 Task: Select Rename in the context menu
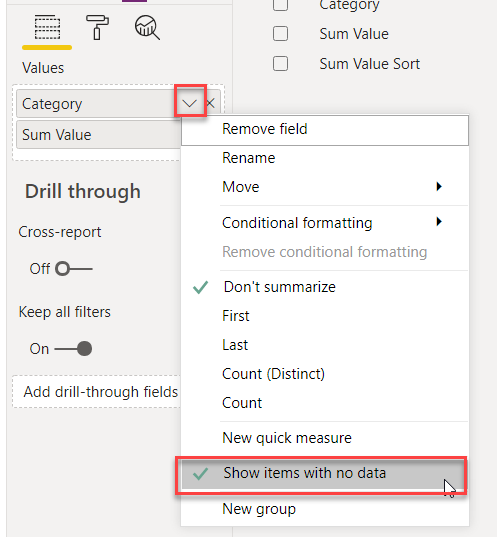[x=325, y=158]
